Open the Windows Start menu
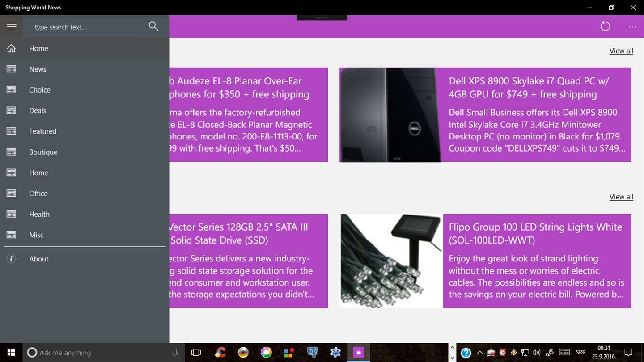644x362 pixels. click(11, 353)
